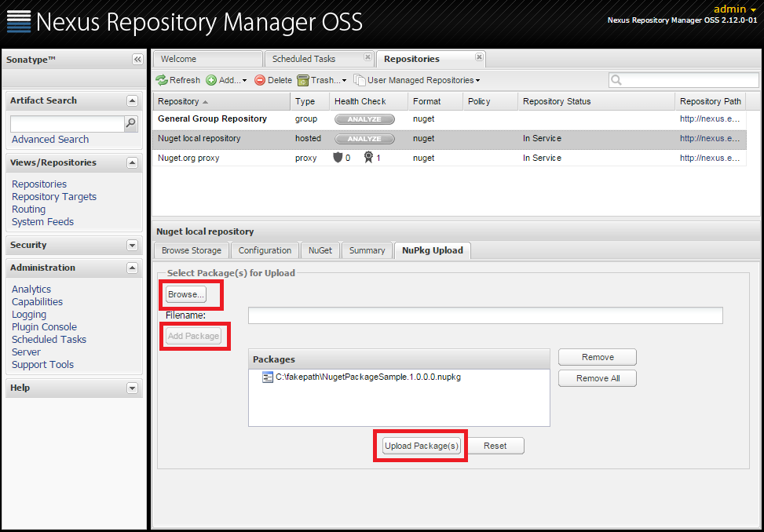Switch to the Scheduled Tasks tab
This screenshot has height=532, width=764.
point(319,59)
